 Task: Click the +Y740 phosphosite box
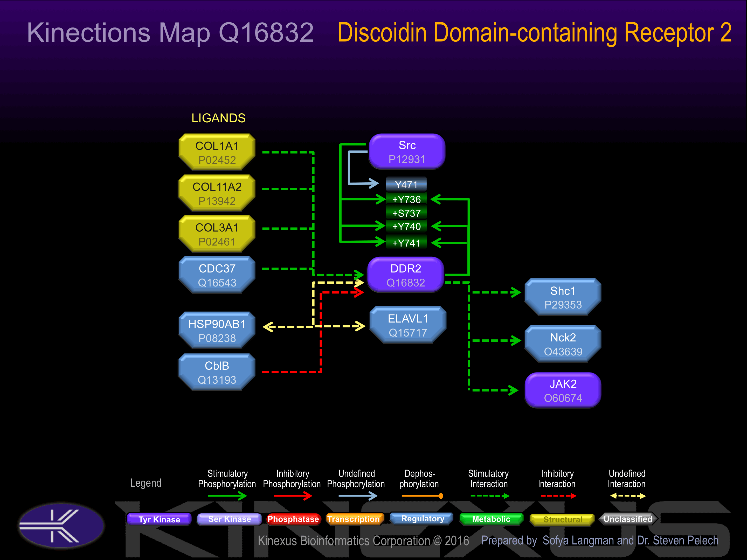click(406, 226)
